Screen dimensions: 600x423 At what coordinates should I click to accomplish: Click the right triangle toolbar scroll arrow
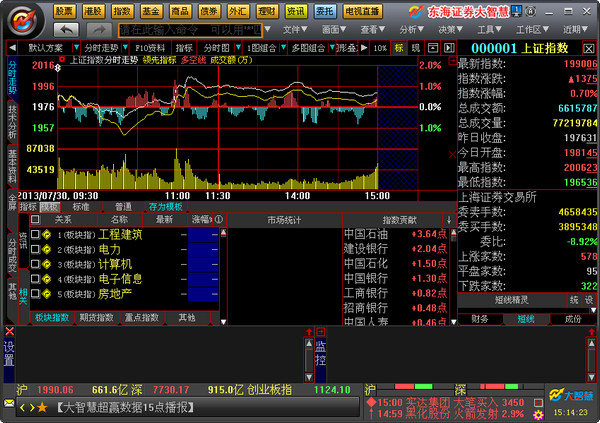[x=364, y=48]
